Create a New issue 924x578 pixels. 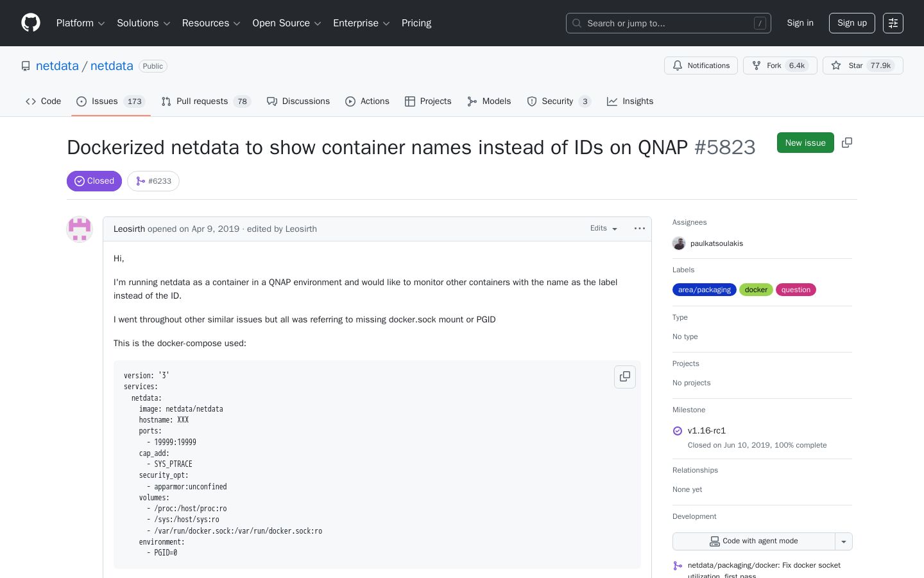805,143
